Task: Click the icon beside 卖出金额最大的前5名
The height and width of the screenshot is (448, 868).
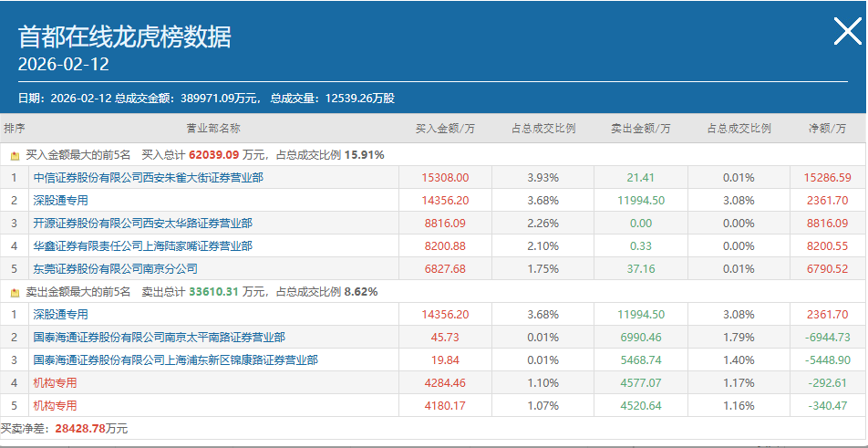Action: tap(15, 292)
